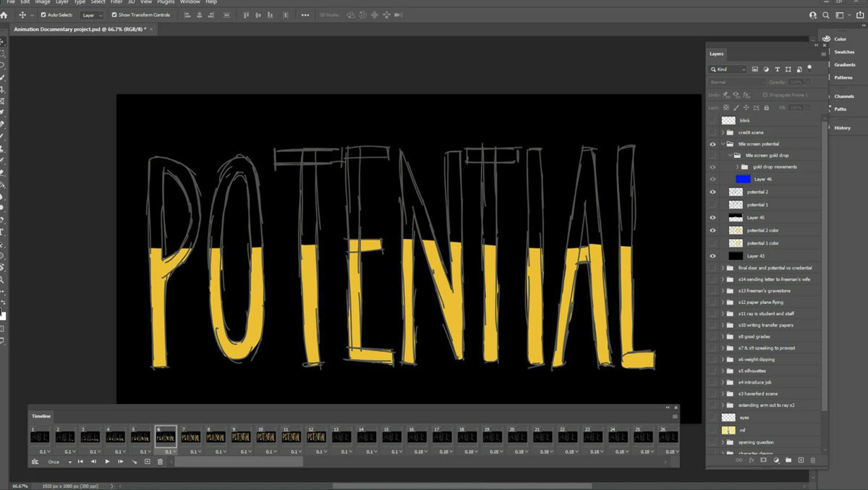Select type layer filter icon in Layers
The height and width of the screenshot is (490, 868).
tap(778, 69)
